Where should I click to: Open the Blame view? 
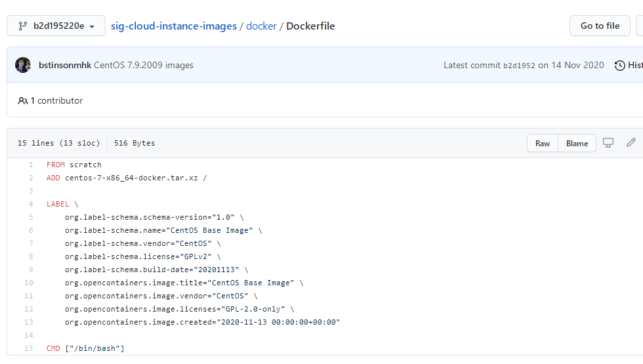coord(577,143)
